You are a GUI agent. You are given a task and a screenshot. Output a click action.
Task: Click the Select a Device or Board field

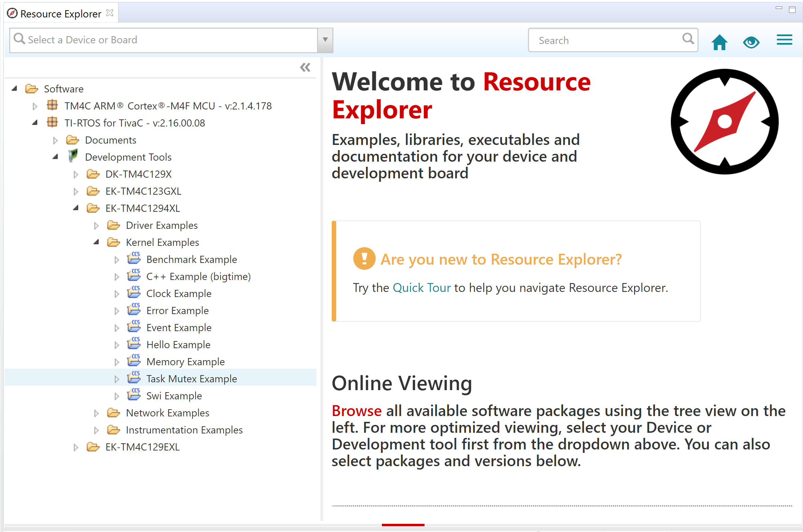tap(164, 40)
